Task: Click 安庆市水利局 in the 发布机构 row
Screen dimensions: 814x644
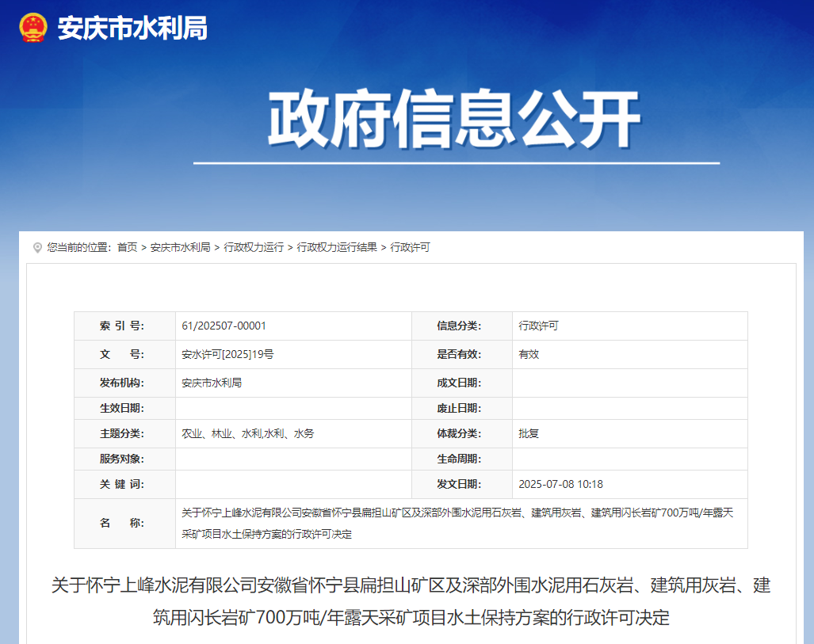Action: coord(212,383)
